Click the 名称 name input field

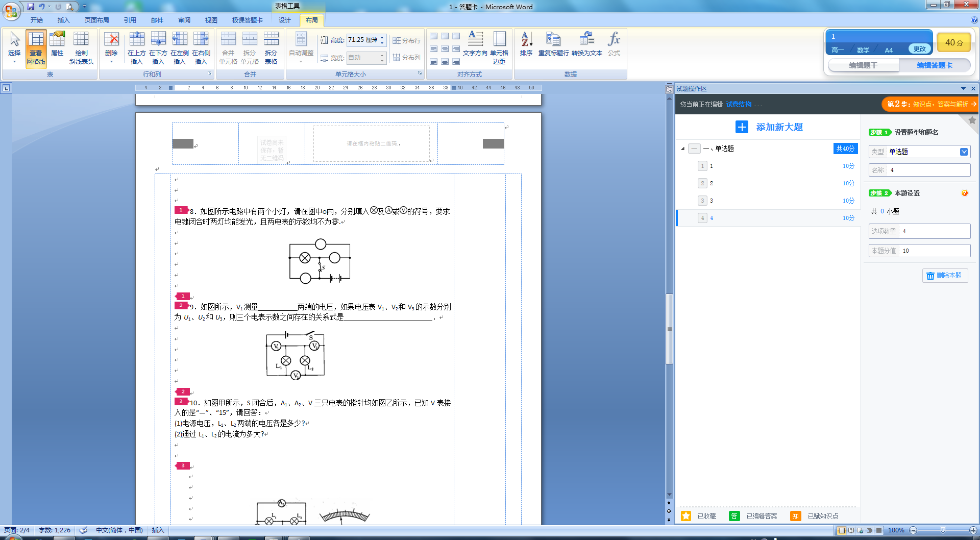pyautogui.click(x=919, y=170)
